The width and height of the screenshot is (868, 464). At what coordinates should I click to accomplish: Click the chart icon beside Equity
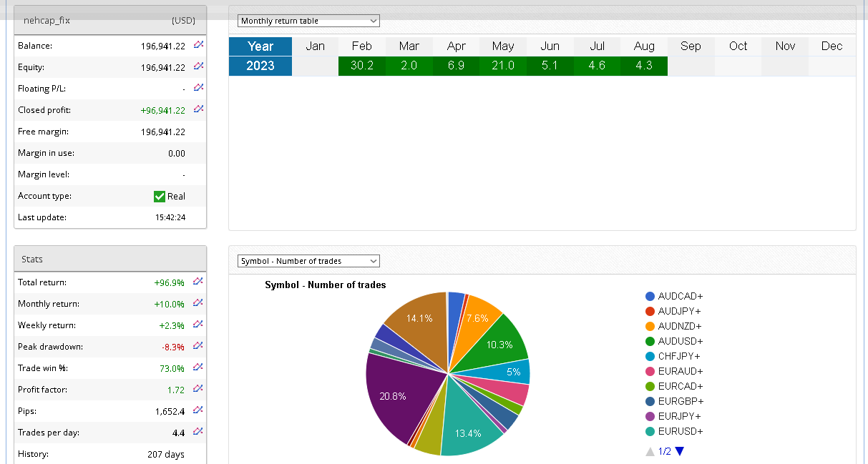click(198, 66)
